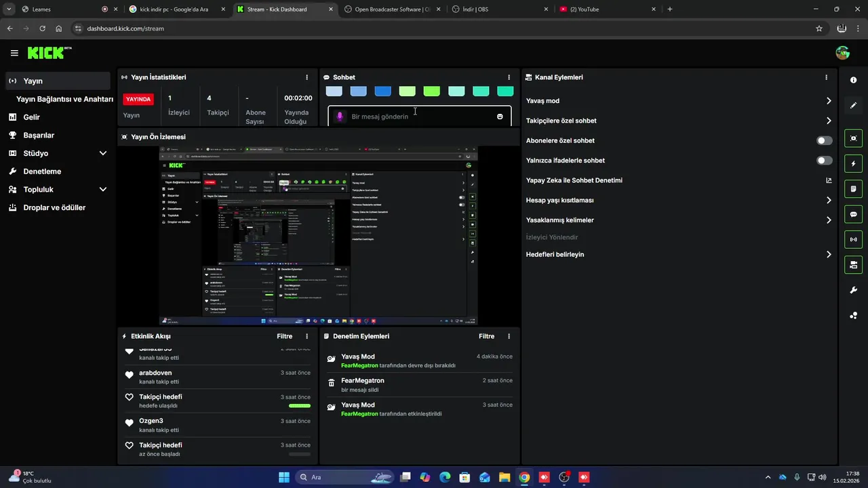Open the Hedefleri belirleyin arrow
This screenshot has height=488, width=868.
[829, 255]
